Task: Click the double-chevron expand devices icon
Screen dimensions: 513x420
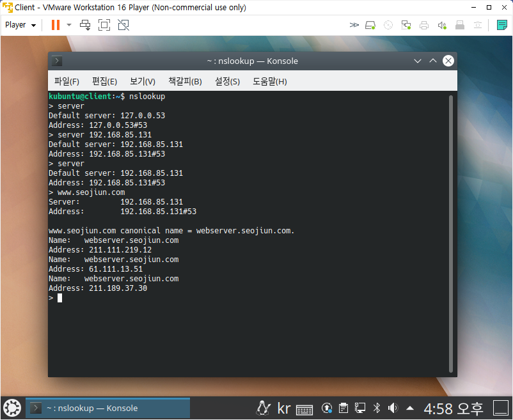Action: pos(354,25)
